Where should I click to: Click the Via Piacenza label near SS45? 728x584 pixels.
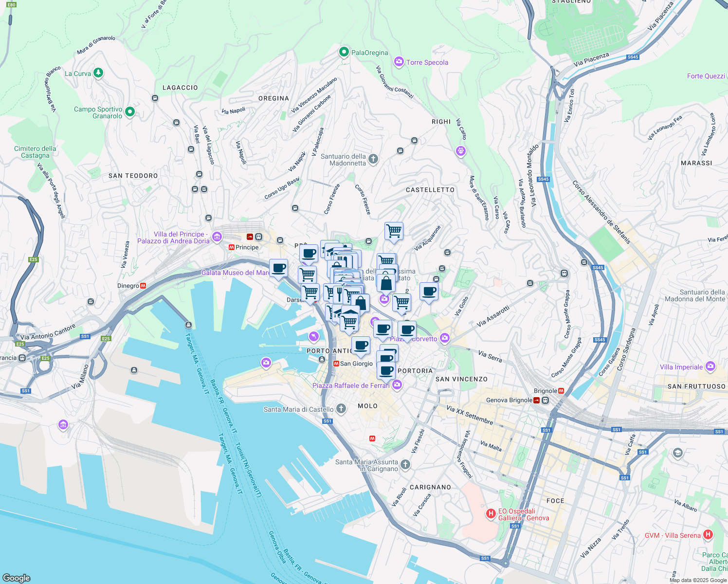coord(591,60)
